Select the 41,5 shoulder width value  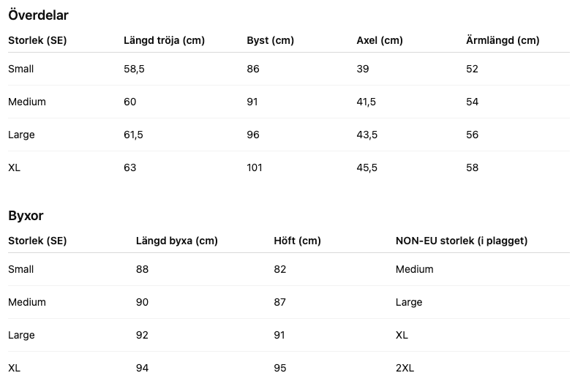366,102
